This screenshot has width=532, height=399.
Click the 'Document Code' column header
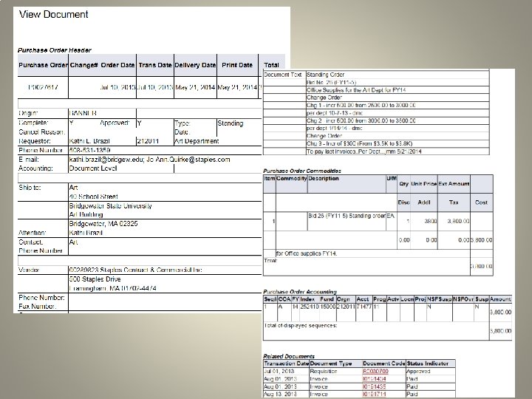point(384,364)
